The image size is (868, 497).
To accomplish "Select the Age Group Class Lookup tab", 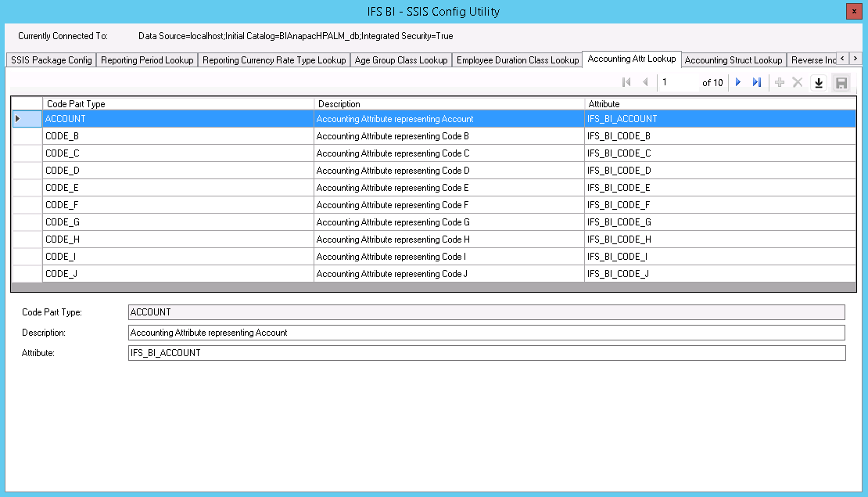I will click(401, 60).
